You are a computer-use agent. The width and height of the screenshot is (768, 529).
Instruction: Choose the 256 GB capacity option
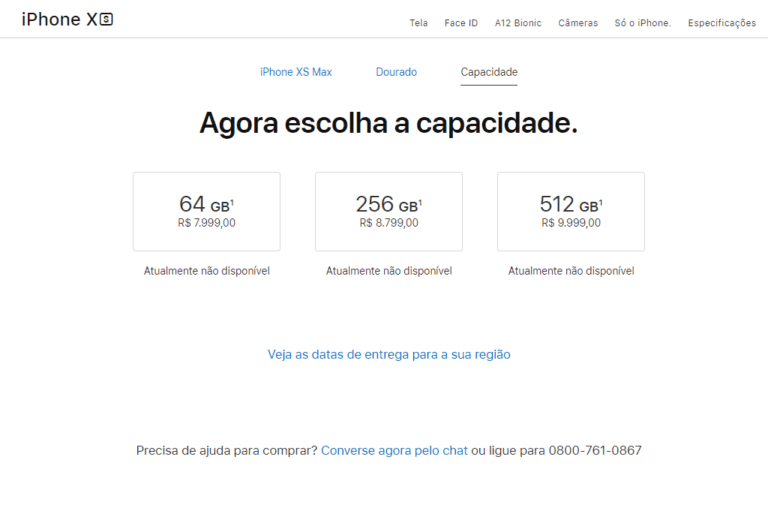pyautogui.click(x=388, y=211)
